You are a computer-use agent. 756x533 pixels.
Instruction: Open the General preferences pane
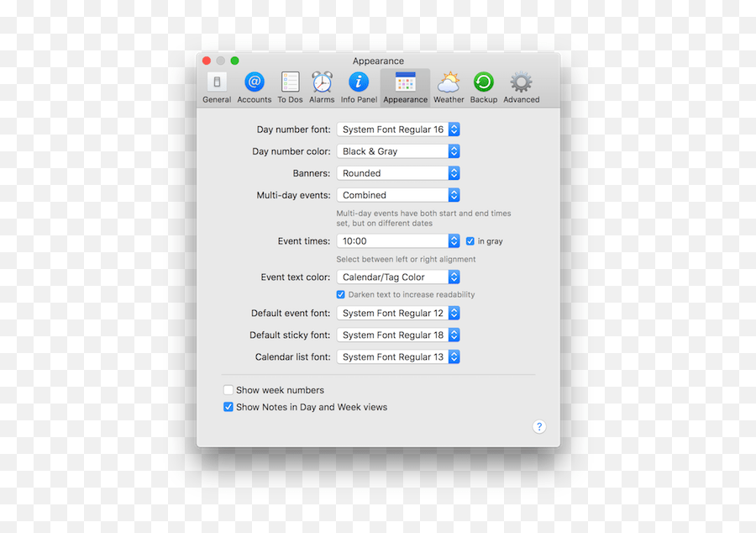(x=217, y=87)
